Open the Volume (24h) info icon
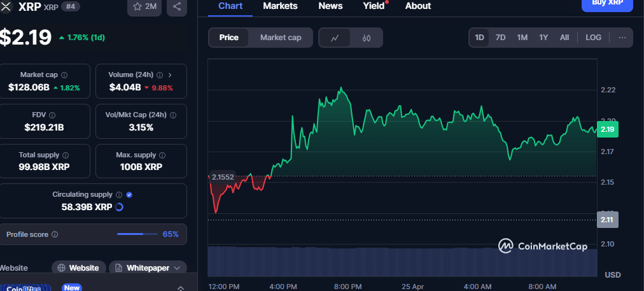Screen dimensions: 644x291 (160, 75)
